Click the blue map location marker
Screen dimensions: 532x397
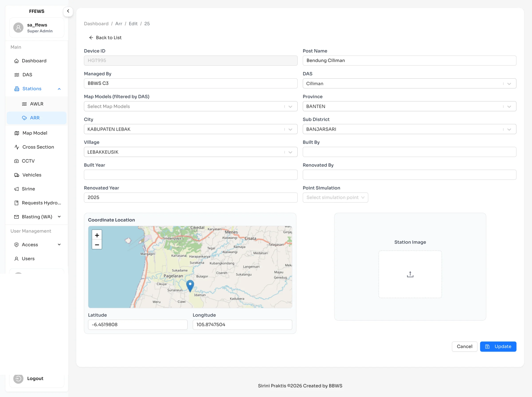190,286
